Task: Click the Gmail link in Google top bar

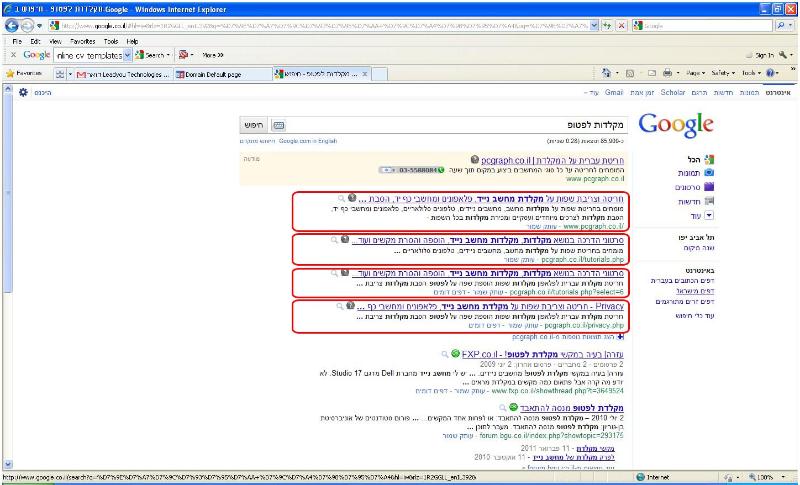Action: coord(614,92)
